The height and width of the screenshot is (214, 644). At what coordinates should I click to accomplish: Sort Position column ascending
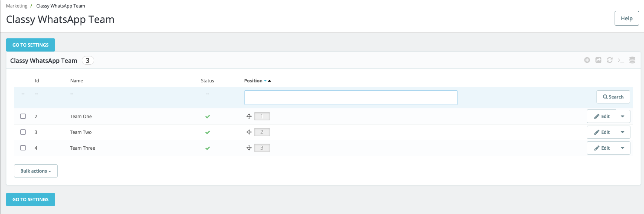pos(269,81)
